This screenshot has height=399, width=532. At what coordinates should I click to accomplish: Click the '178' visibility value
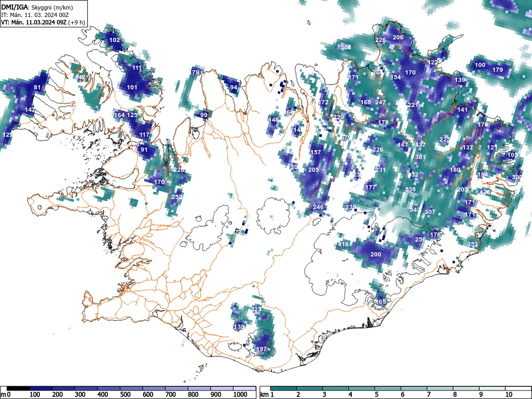point(383,122)
